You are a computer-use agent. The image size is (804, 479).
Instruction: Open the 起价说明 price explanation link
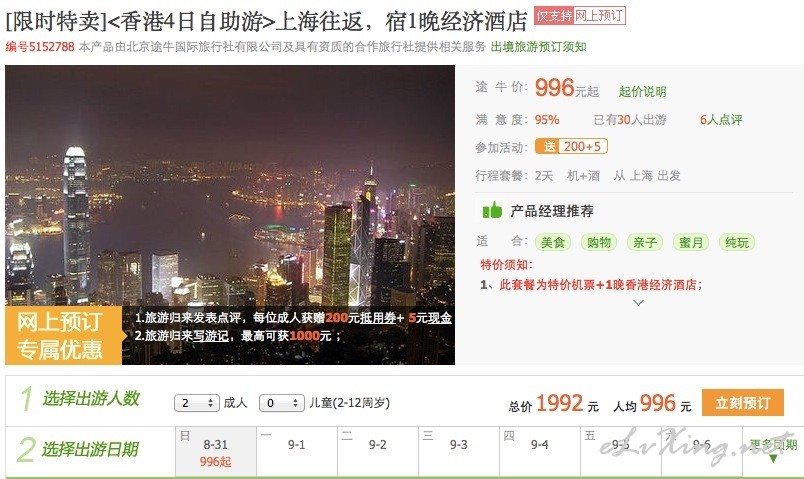coord(642,92)
